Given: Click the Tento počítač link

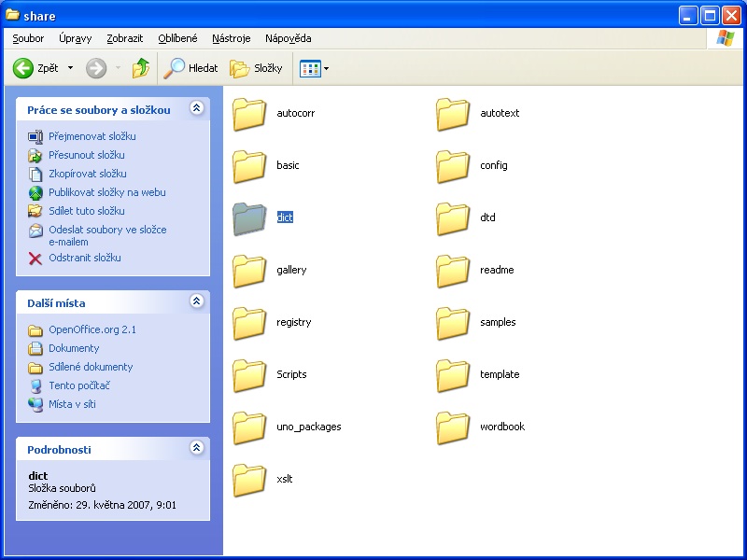Looking at the screenshot, I should click(x=79, y=385).
